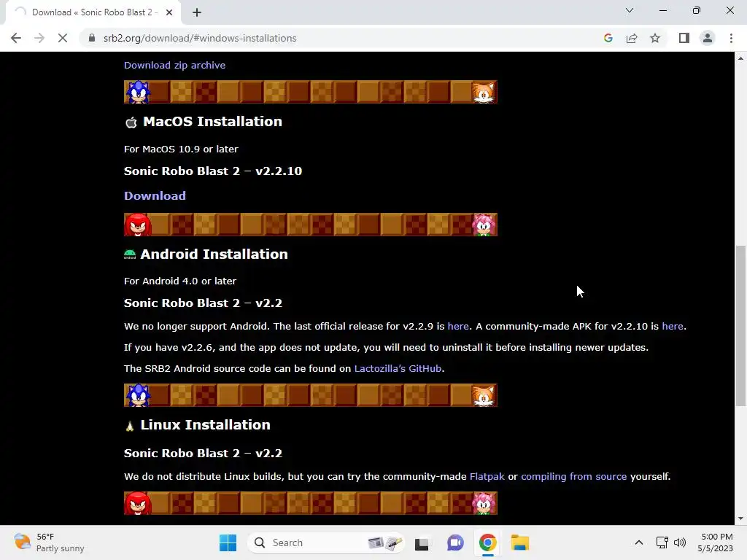The width and height of the screenshot is (747, 560).
Task: Open Chrome's three-dot menu
Action: 731,38
